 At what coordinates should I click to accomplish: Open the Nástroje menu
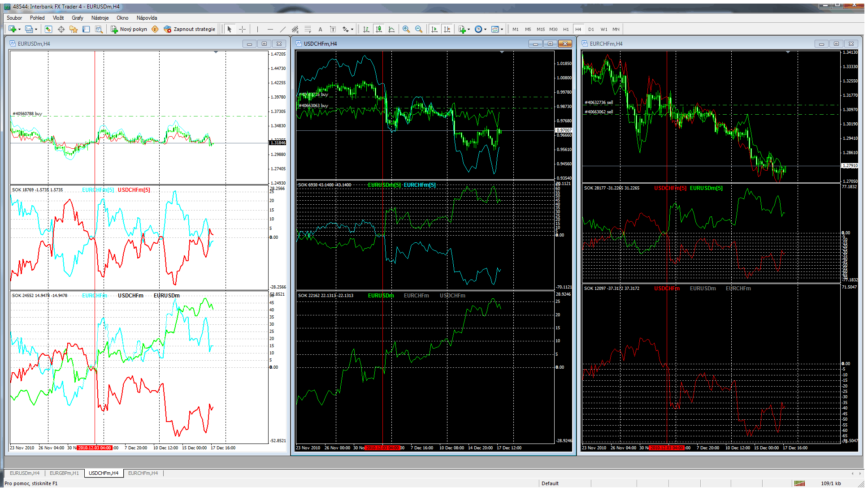point(100,18)
